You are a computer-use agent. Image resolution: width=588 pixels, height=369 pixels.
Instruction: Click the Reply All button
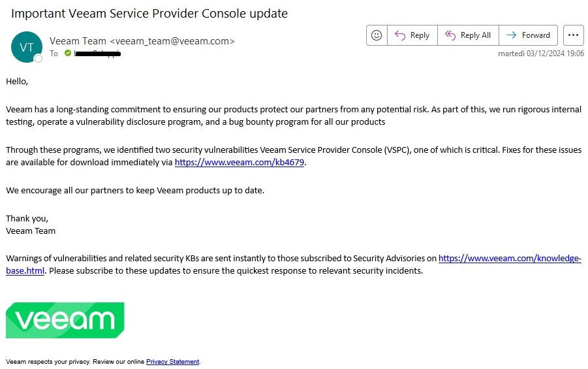pos(468,35)
